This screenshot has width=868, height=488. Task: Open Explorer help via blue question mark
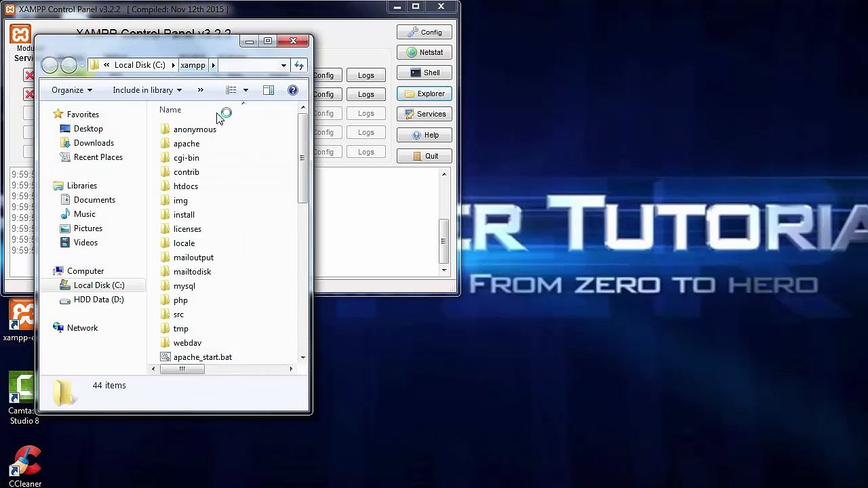(x=293, y=90)
